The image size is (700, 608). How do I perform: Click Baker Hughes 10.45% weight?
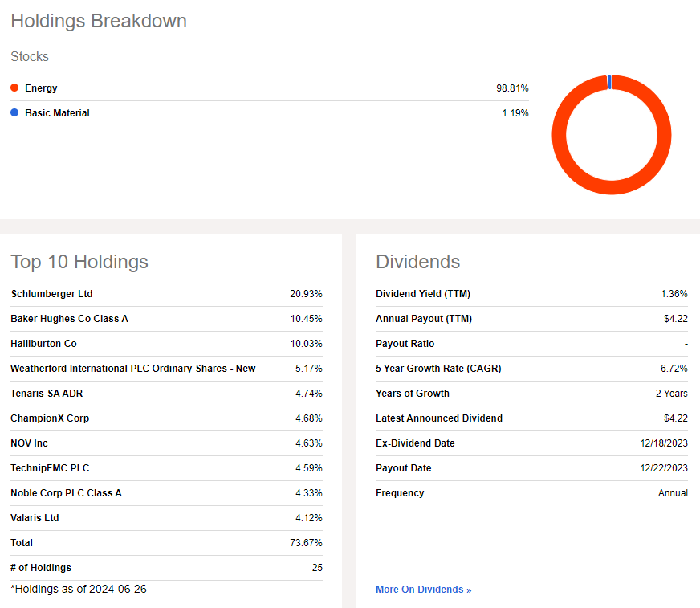[307, 319]
